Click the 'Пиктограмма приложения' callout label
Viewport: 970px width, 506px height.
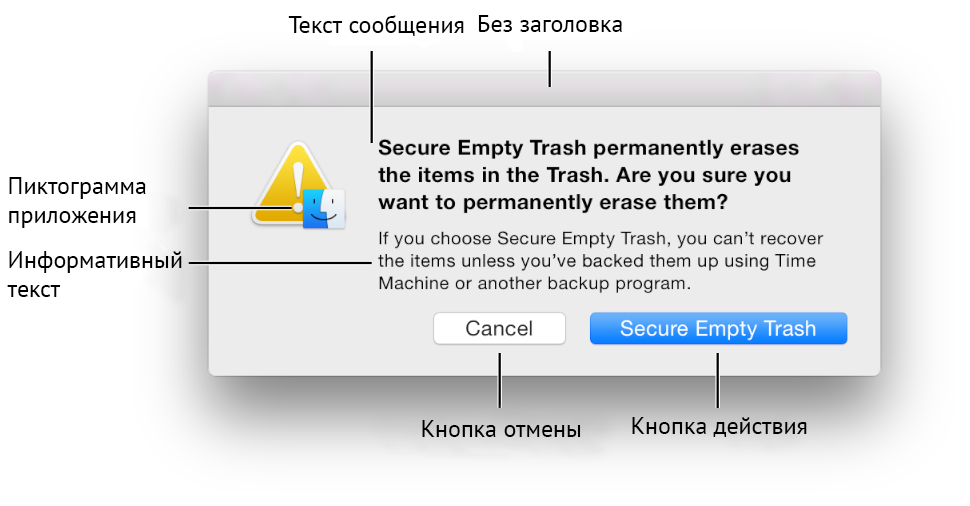(x=77, y=201)
